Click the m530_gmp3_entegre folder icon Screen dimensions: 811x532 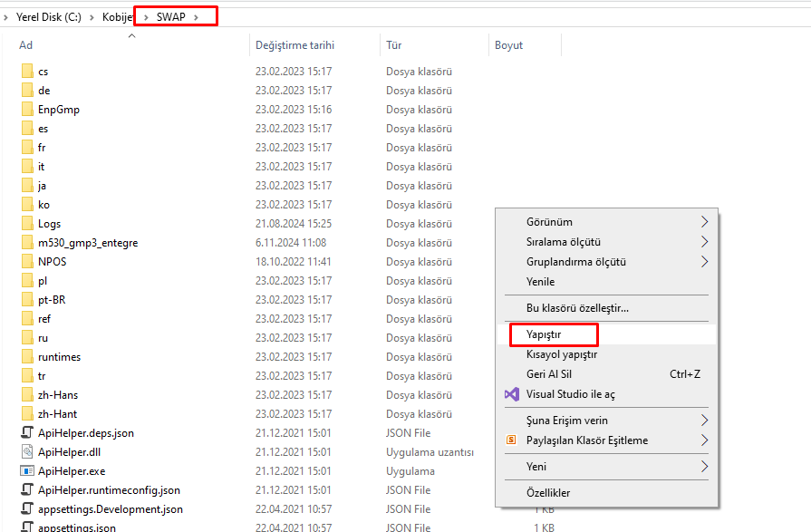click(27, 242)
